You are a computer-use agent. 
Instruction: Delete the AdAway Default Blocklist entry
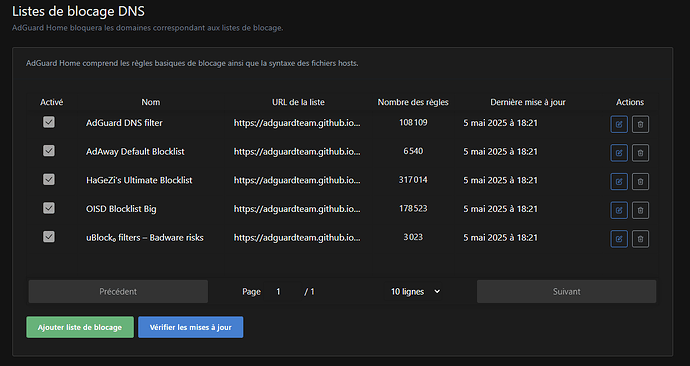pos(640,153)
